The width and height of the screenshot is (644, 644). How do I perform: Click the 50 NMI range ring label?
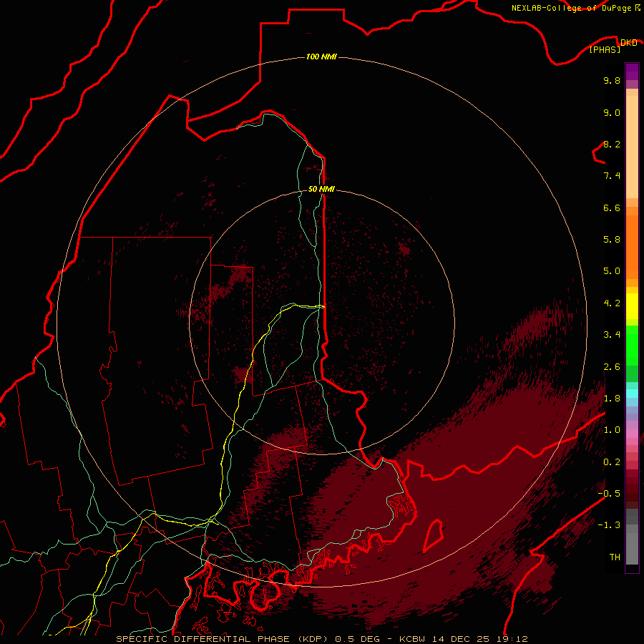click(x=321, y=189)
